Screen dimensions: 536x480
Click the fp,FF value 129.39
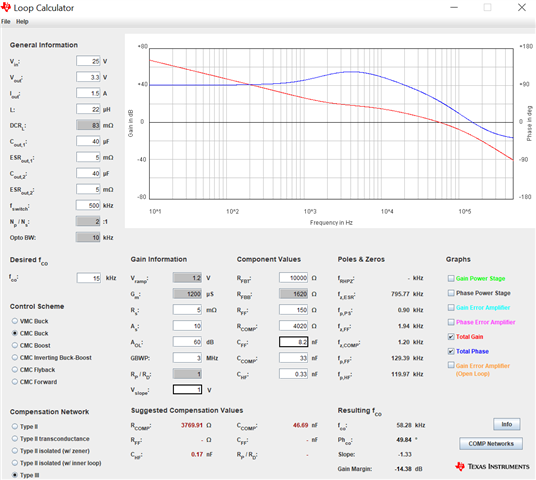tap(400, 358)
